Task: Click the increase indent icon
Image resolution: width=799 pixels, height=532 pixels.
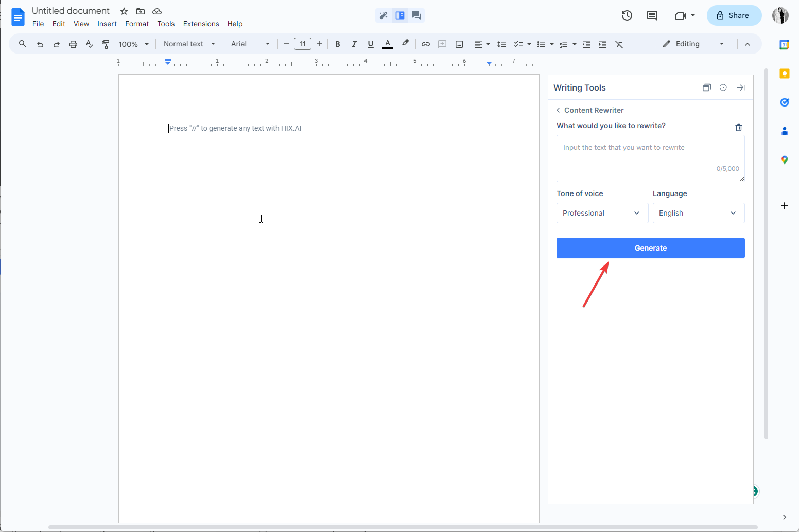Action: coord(603,44)
